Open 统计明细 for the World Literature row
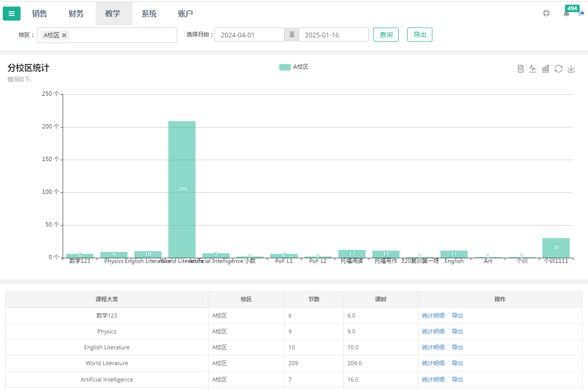The height and width of the screenshot is (389, 588). (x=433, y=363)
